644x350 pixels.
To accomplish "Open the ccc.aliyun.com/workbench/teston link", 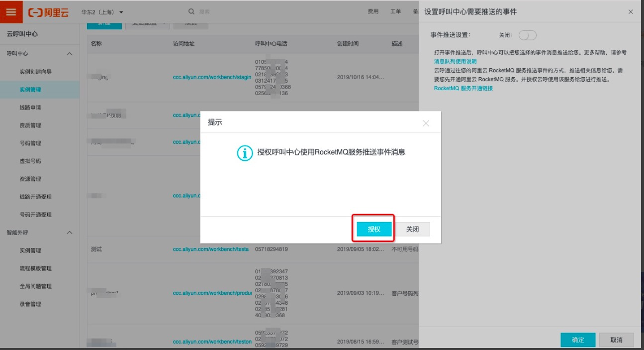I will pos(212,342).
